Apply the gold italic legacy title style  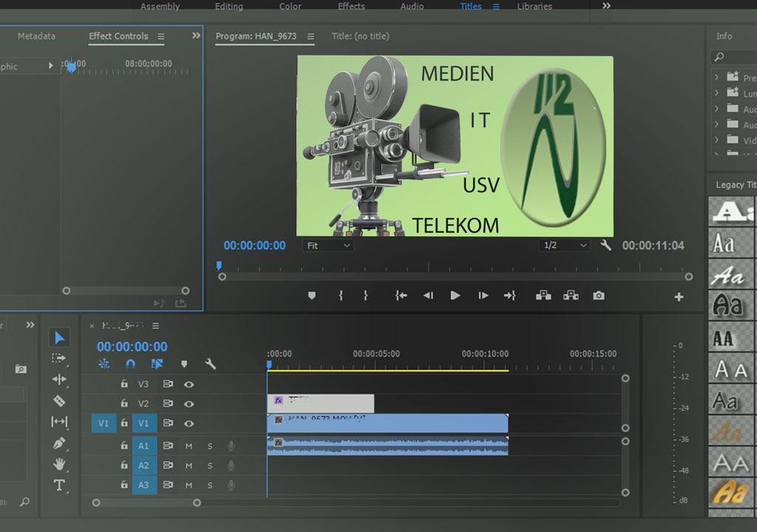pyautogui.click(x=731, y=492)
